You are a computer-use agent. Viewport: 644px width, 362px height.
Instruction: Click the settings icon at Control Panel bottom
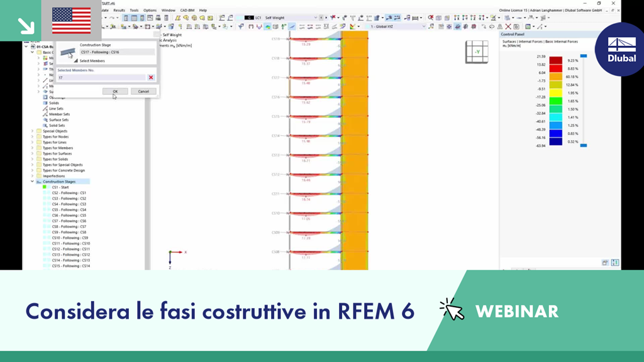coord(605,263)
